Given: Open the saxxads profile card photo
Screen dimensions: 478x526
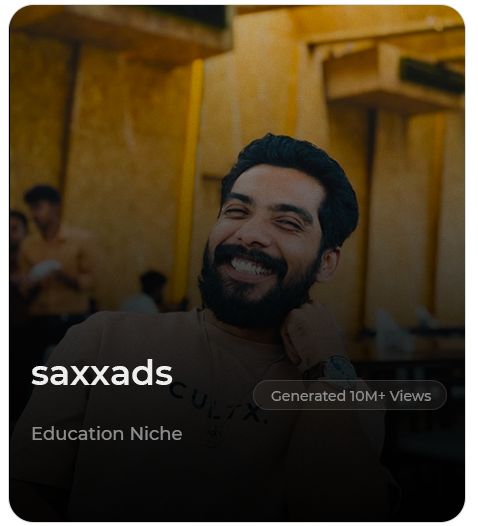Looking at the screenshot, I should [237, 263].
